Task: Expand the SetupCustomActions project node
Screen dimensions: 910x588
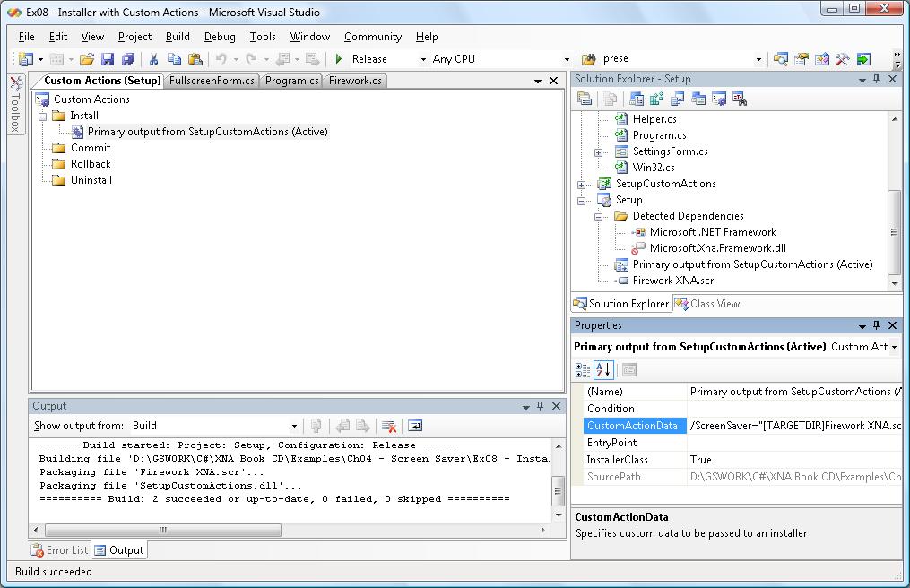Action: pos(582,184)
